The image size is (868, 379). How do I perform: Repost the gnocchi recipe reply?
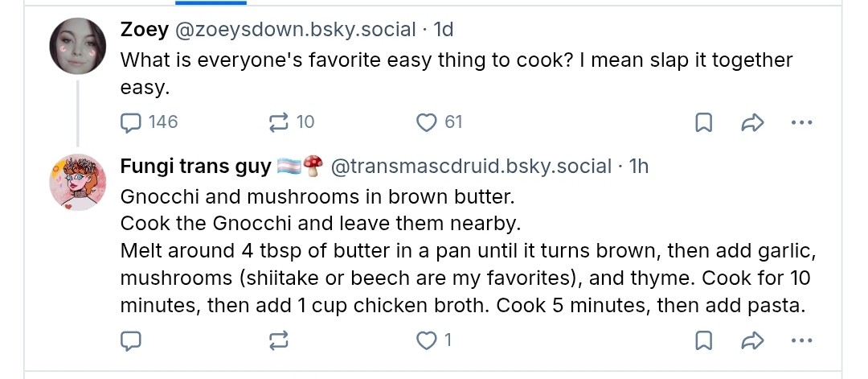(278, 340)
